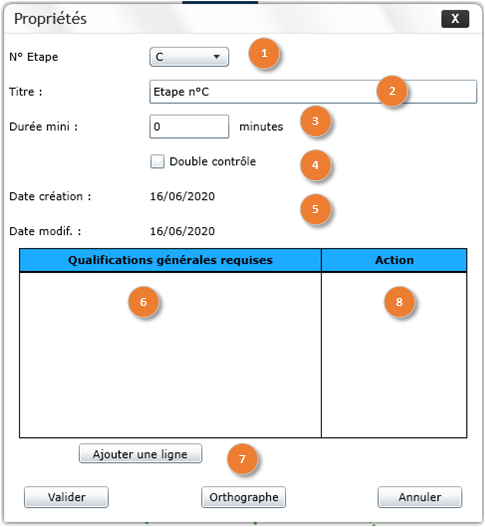Screen dimensions: 485x527
Task: Click the Durée mini minutes field
Action: pyautogui.click(x=189, y=127)
